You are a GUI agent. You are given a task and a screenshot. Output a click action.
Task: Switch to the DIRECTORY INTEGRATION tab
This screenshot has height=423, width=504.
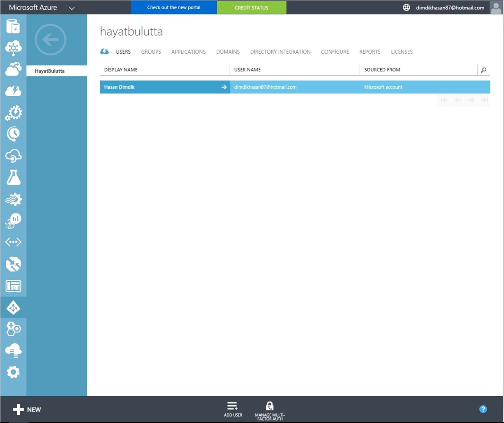click(280, 52)
